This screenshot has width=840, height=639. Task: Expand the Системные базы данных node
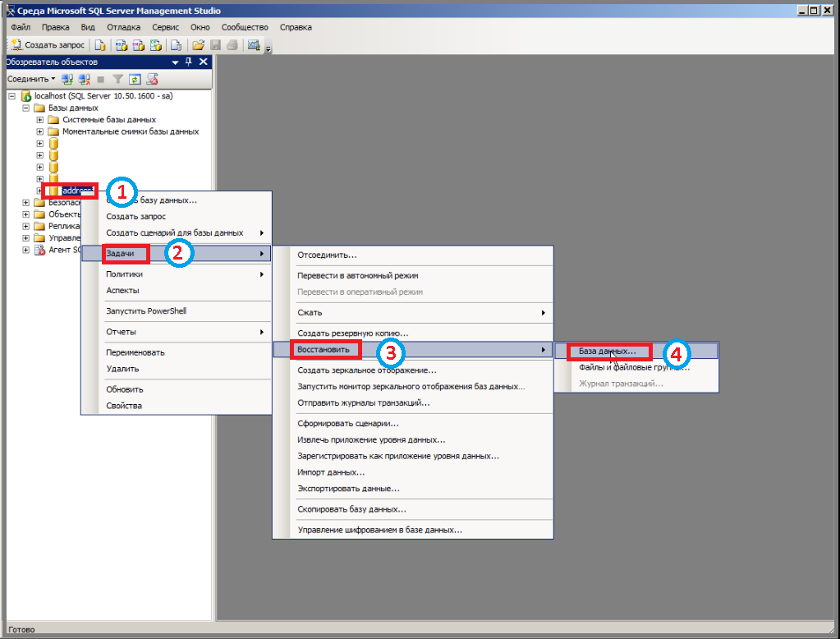click(x=39, y=120)
